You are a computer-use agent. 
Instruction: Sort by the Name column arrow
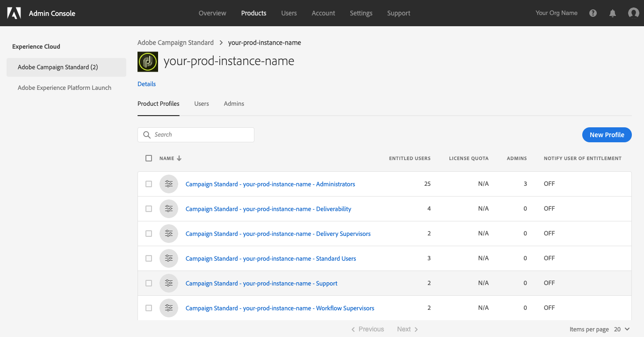(x=179, y=158)
